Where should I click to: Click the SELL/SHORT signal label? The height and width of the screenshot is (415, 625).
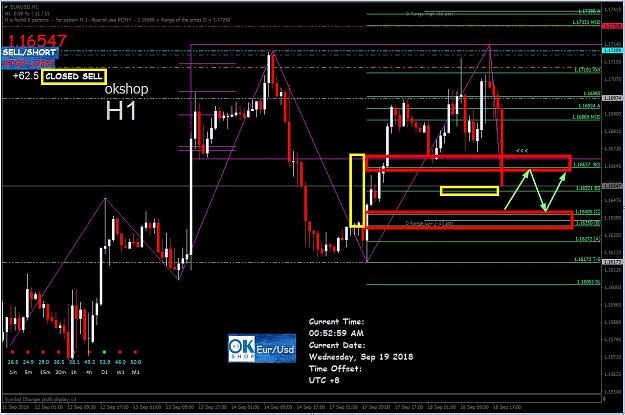click(x=29, y=52)
